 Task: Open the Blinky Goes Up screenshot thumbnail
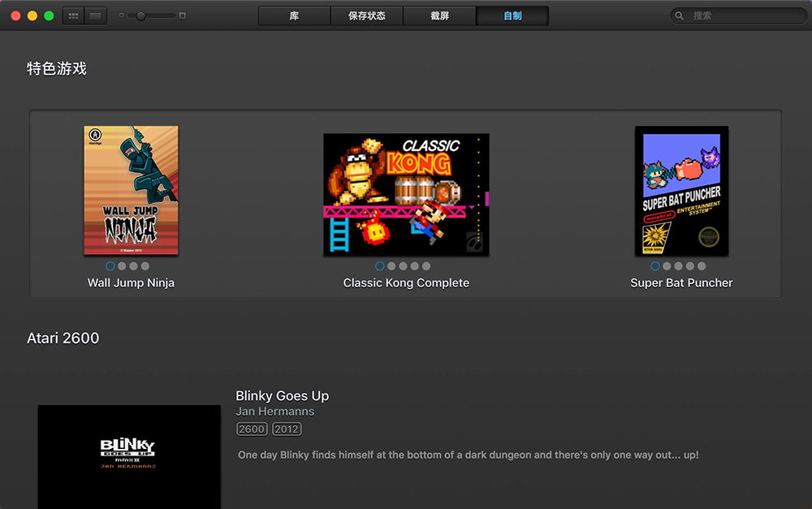tap(129, 457)
